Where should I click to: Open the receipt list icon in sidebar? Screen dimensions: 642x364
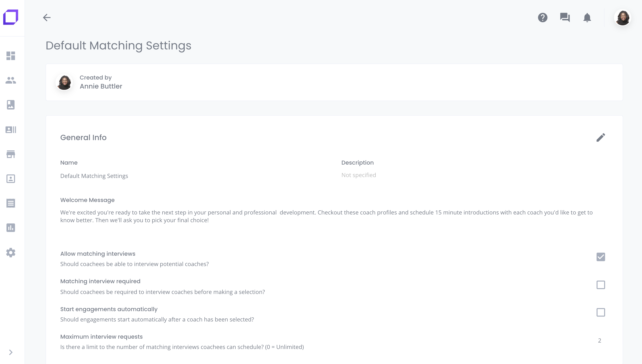click(x=11, y=203)
